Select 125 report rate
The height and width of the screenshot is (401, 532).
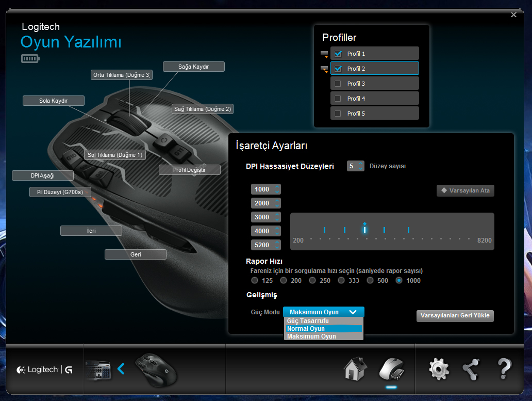255,280
